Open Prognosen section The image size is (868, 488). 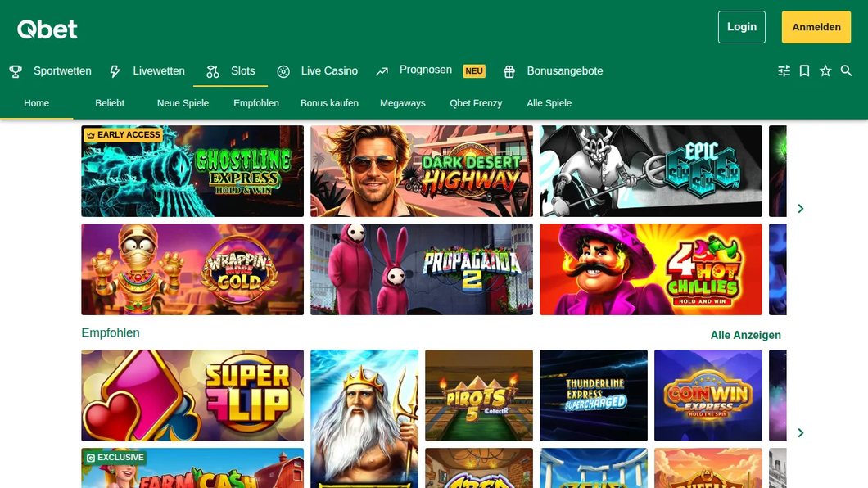(x=426, y=70)
